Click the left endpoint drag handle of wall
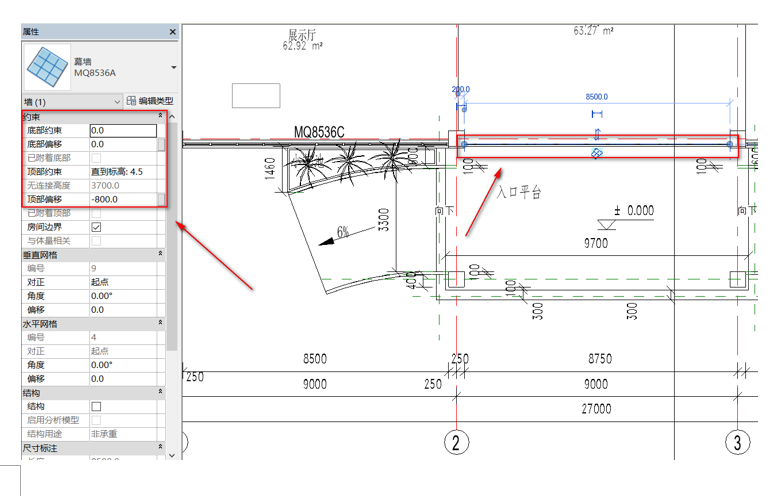This screenshot has height=496, width=773. pos(463,145)
